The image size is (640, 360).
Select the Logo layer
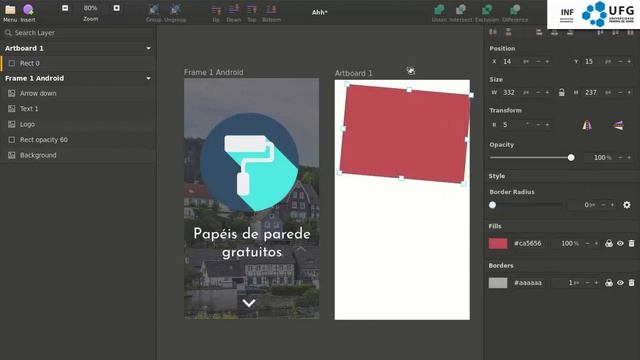pyautogui.click(x=78, y=124)
